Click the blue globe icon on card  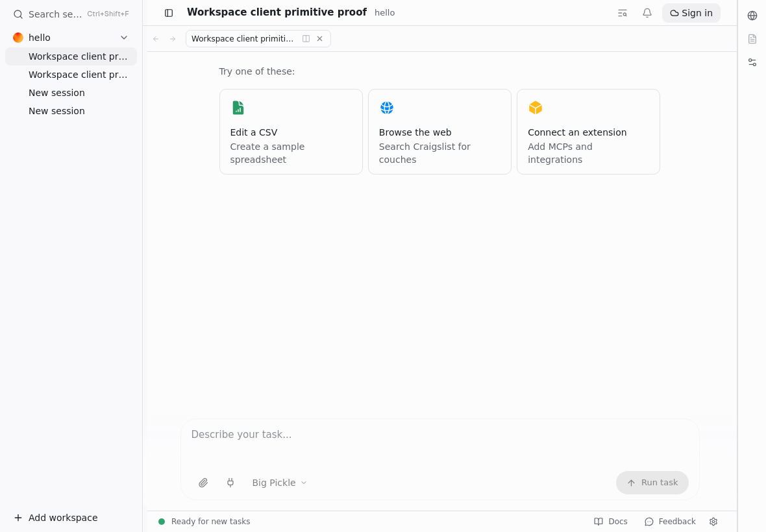(386, 108)
